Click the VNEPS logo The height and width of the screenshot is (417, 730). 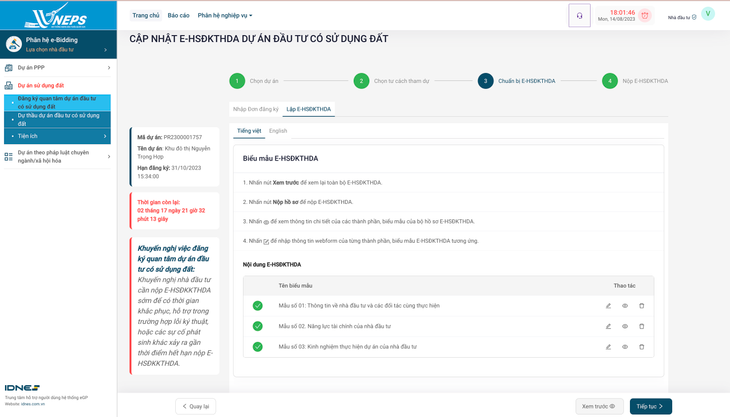click(58, 16)
